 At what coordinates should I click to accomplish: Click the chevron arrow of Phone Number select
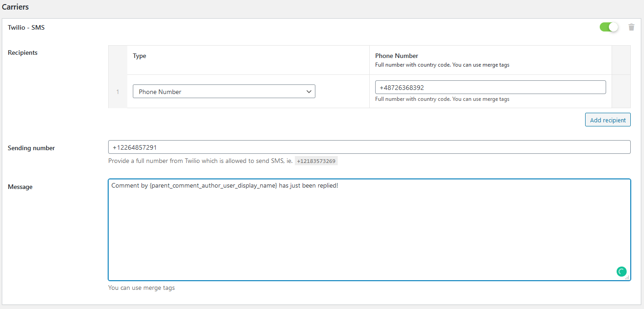coord(309,91)
